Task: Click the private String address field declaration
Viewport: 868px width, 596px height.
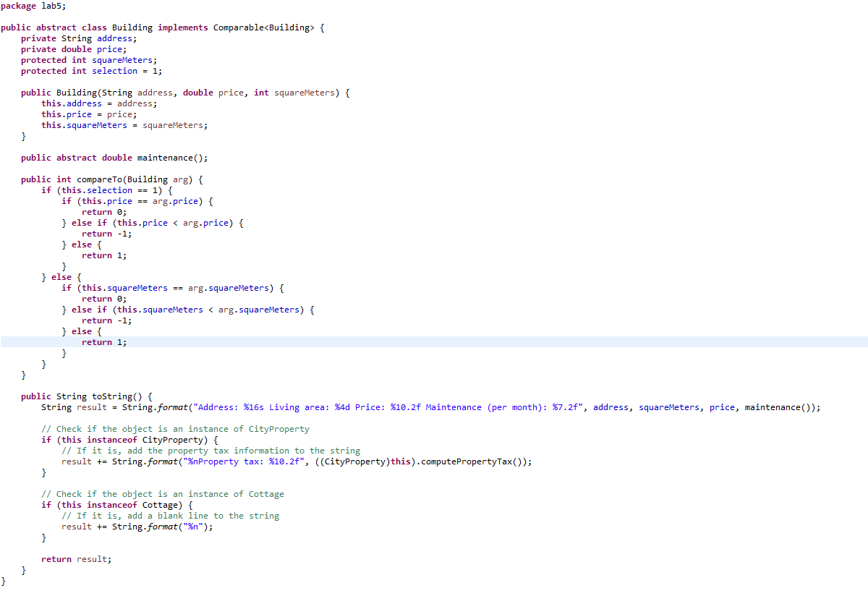Action: coord(80,38)
